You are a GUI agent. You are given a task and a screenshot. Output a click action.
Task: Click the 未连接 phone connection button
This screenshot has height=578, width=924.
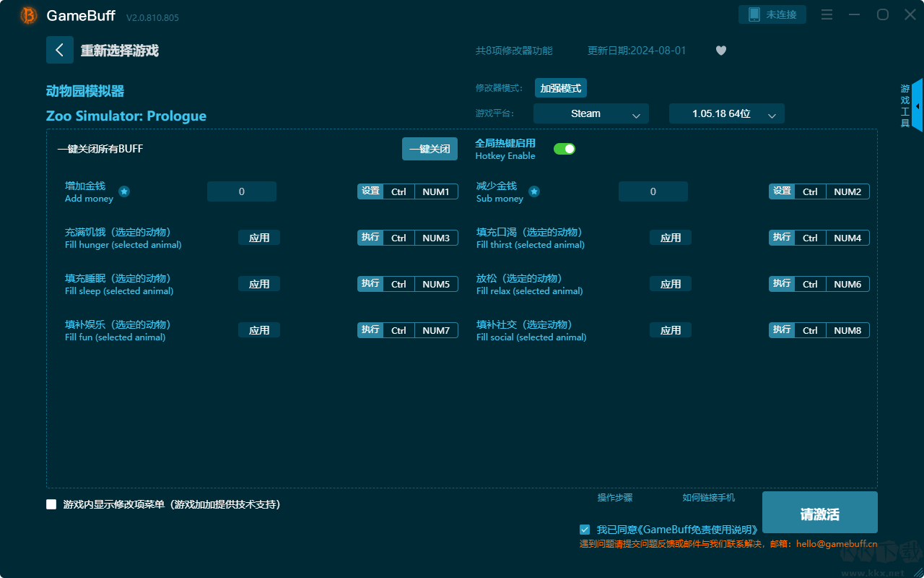[772, 14]
